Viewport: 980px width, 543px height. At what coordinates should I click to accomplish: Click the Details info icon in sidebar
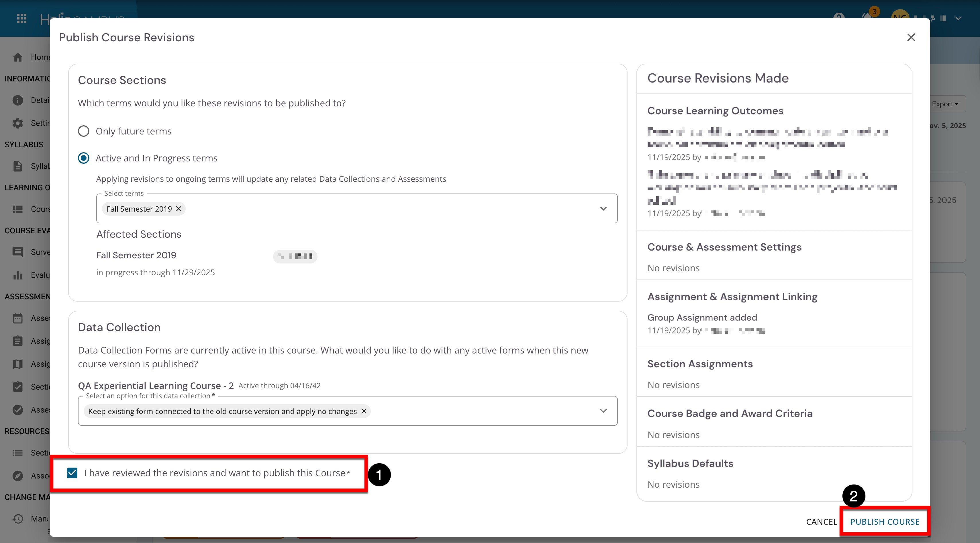17,100
